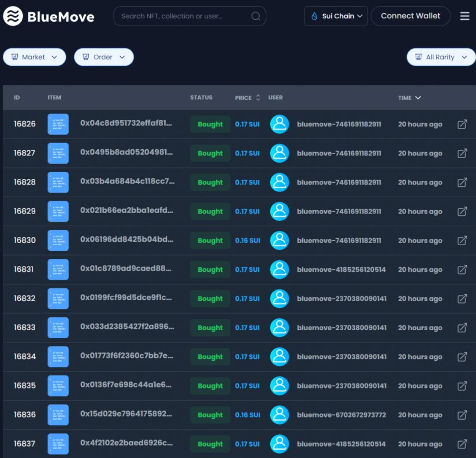
Task: Open external link icon for ID 16831
Action: point(462,270)
